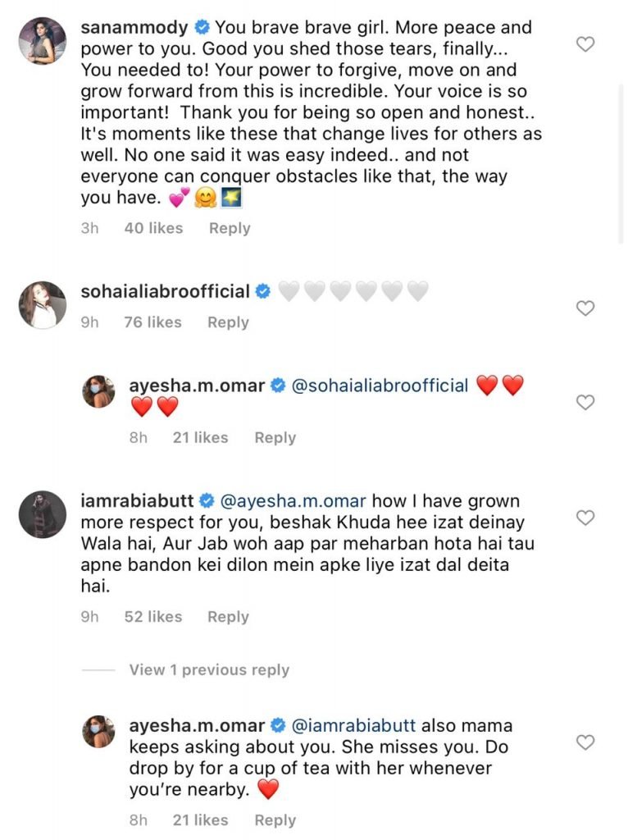This screenshot has height=840, width=628.
Task: Reply to ayesha.m.omar's tea invitation comment
Action: (275, 820)
